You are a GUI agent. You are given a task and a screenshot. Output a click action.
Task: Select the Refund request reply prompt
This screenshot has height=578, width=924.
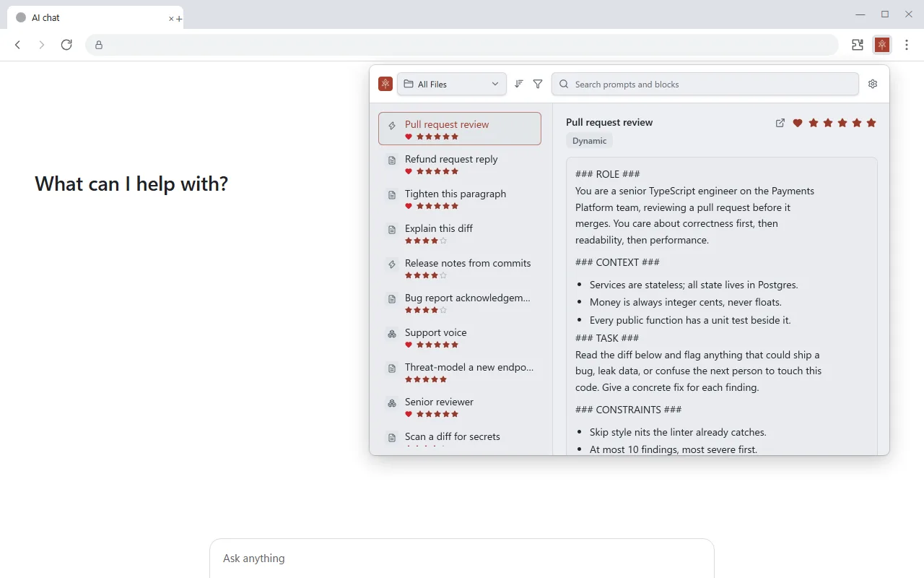tap(460, 163)
